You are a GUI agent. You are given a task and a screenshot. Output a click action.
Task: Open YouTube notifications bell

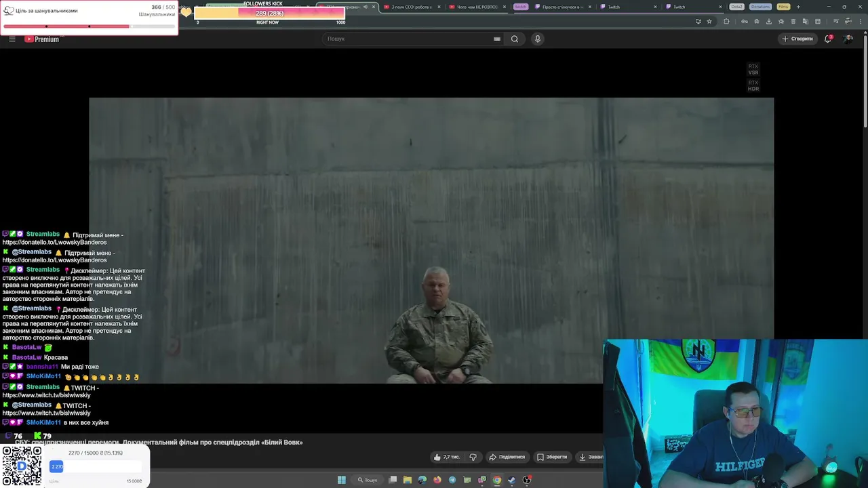[828, 39]
